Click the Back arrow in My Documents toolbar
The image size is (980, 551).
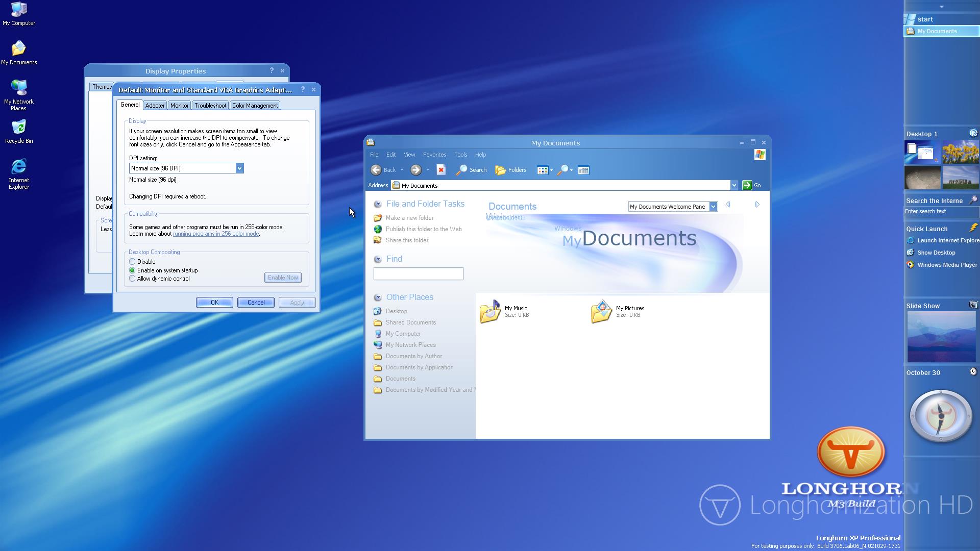coord(376,170)
